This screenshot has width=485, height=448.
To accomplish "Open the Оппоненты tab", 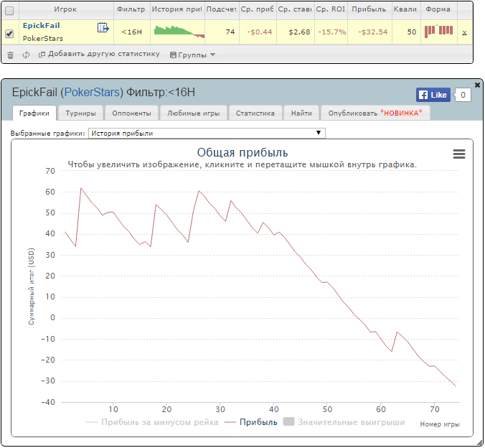I will click(x=131, y=113).
